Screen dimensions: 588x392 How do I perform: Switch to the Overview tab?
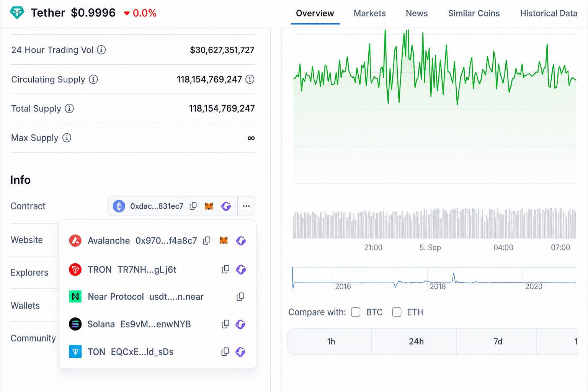point(315,13)
